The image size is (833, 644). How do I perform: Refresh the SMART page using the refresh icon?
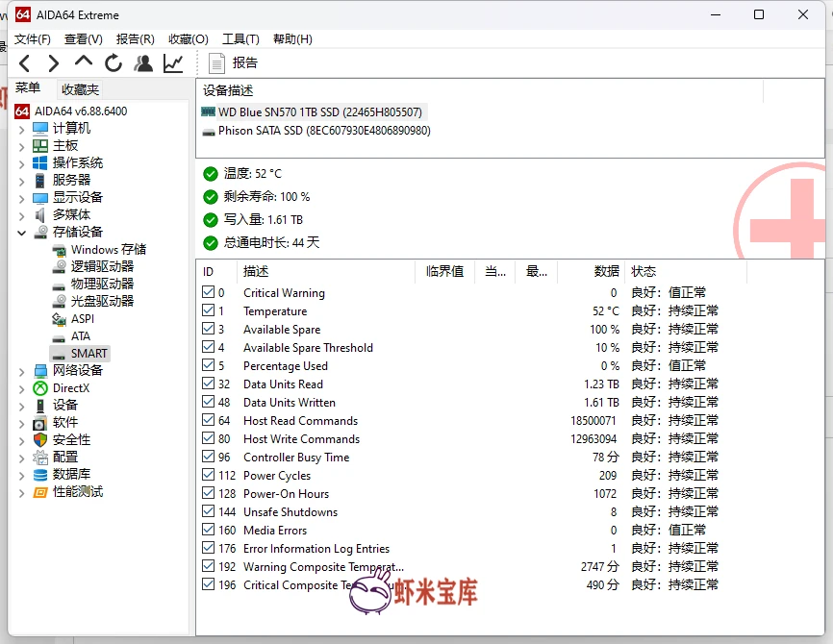tap(114, 63)
